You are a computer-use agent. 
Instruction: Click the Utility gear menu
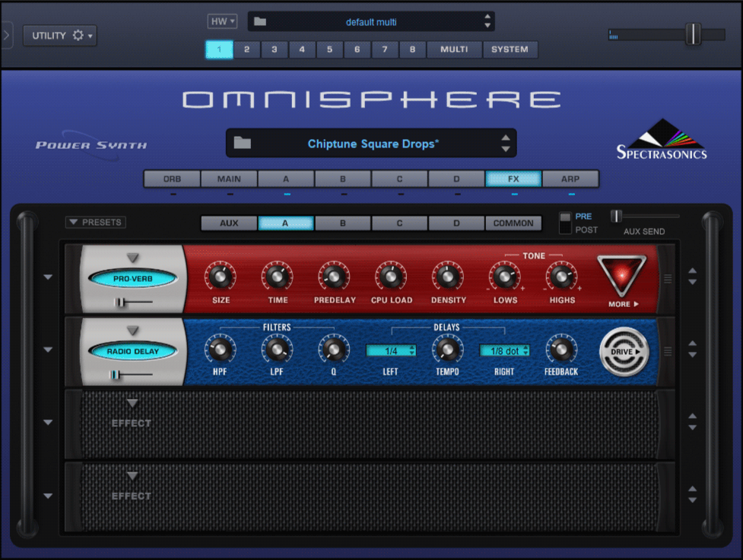coord(60,36)
